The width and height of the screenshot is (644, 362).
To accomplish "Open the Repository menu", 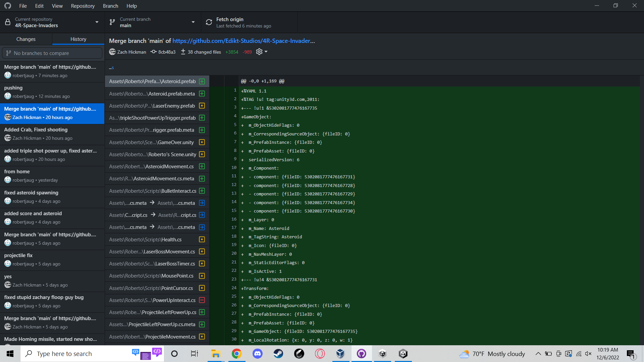I will pos(83,6).
